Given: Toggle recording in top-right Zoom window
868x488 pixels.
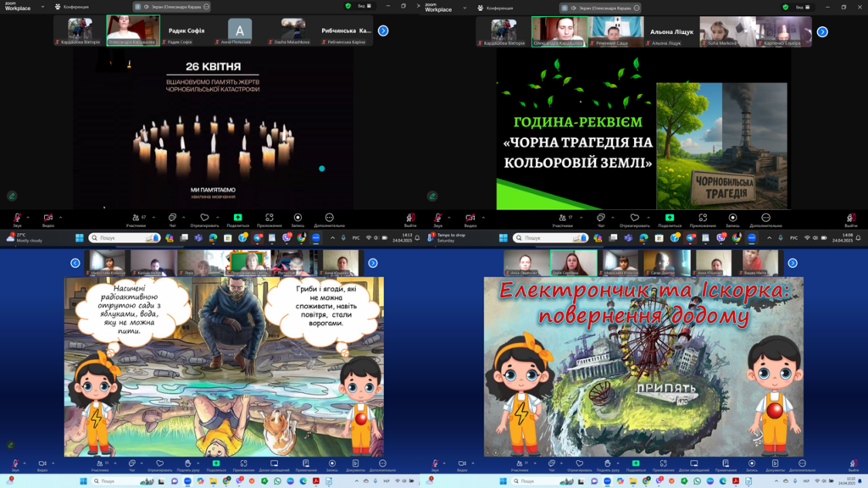Looking at the screenshot, I should coord(732,219).
